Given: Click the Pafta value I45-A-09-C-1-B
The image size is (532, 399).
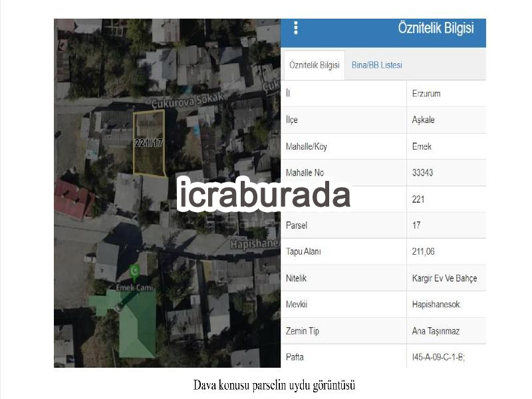Looking at the screenshot, I should click(x=438, y=357).
